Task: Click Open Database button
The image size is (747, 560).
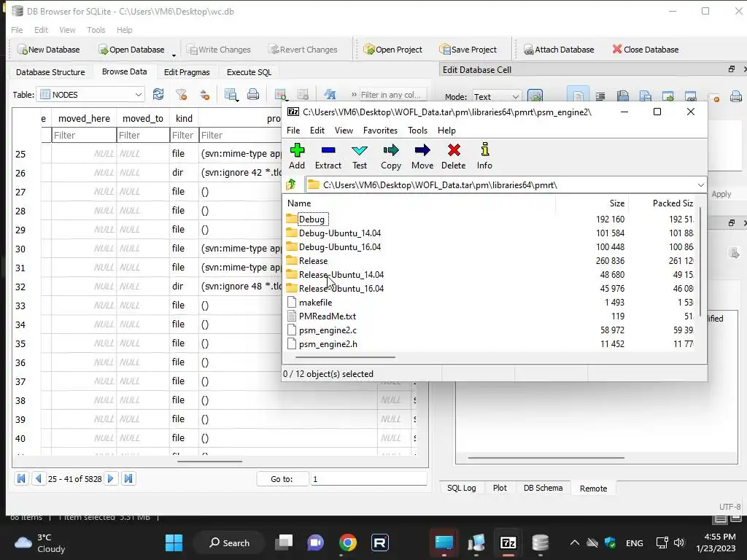Action: (x=131, y=49)
